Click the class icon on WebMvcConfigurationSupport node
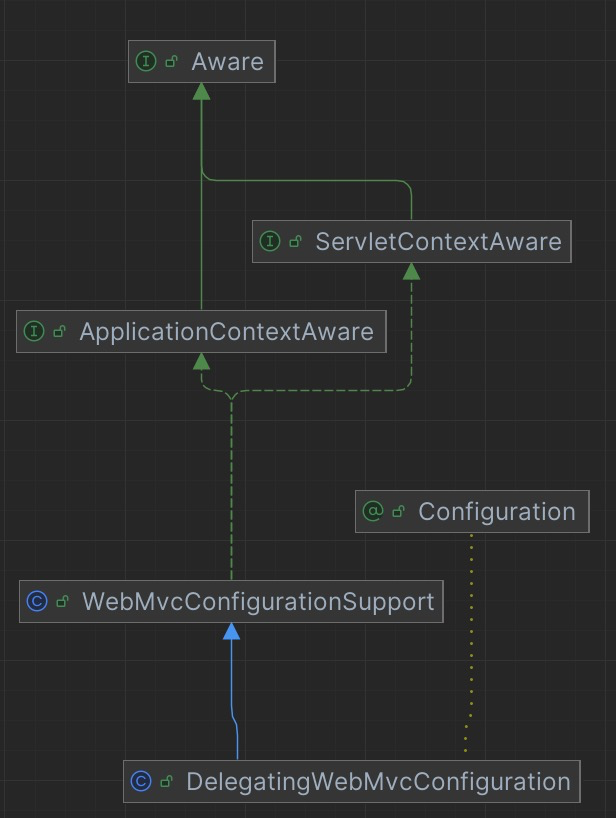 37,601
